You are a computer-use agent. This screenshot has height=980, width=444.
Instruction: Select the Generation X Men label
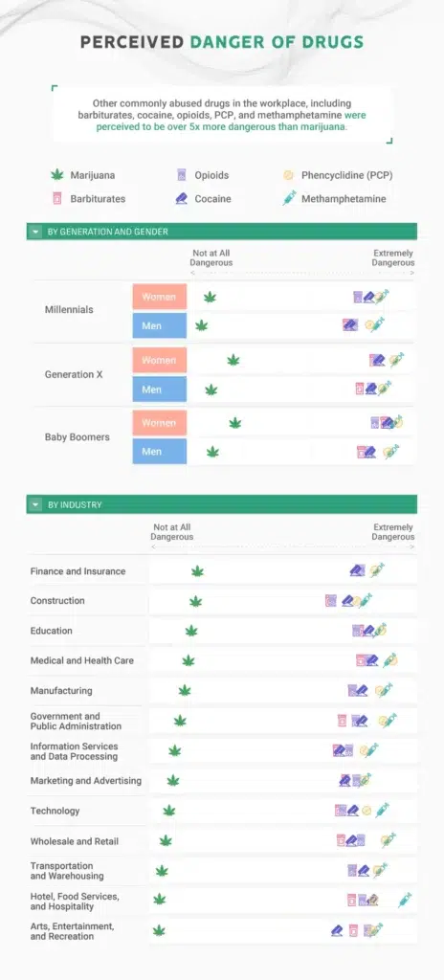pyautogui.click(x=160, y=390)
